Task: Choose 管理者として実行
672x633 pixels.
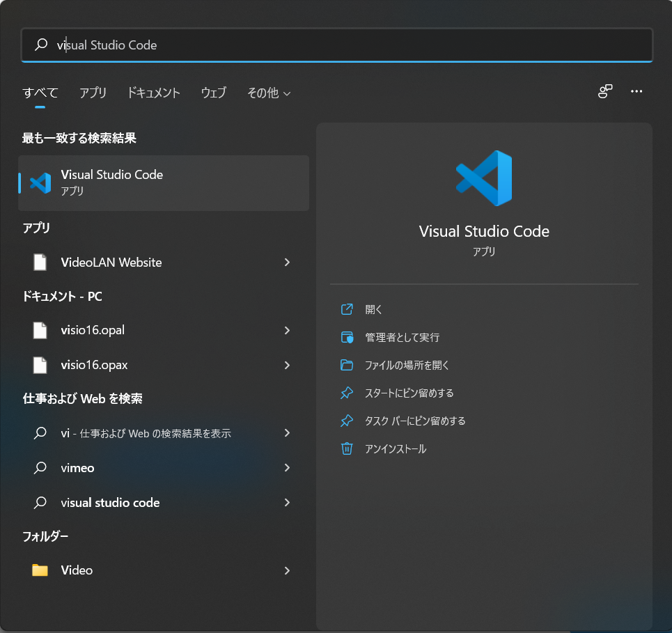Action: tap(402, 337)
